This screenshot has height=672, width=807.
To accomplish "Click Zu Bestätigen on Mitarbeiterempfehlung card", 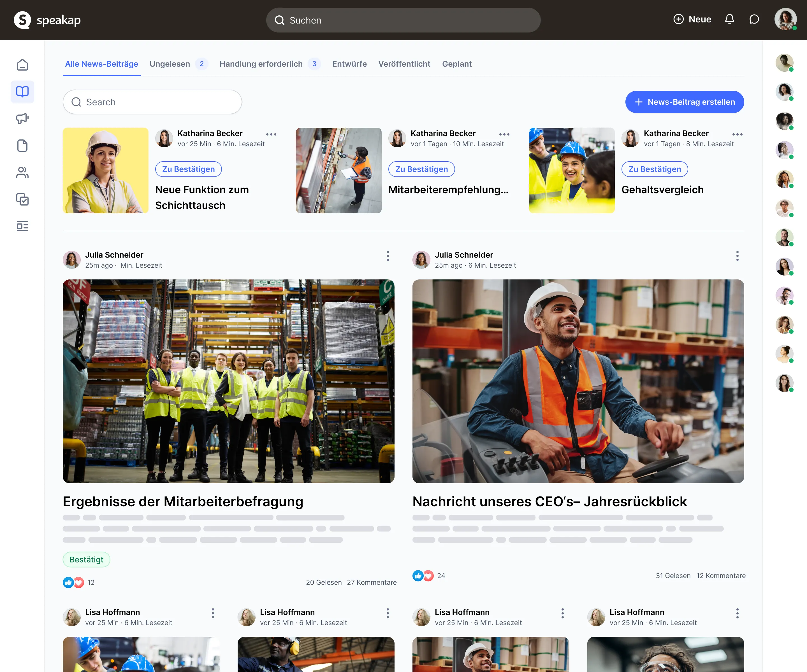I will tap(421, 169).
